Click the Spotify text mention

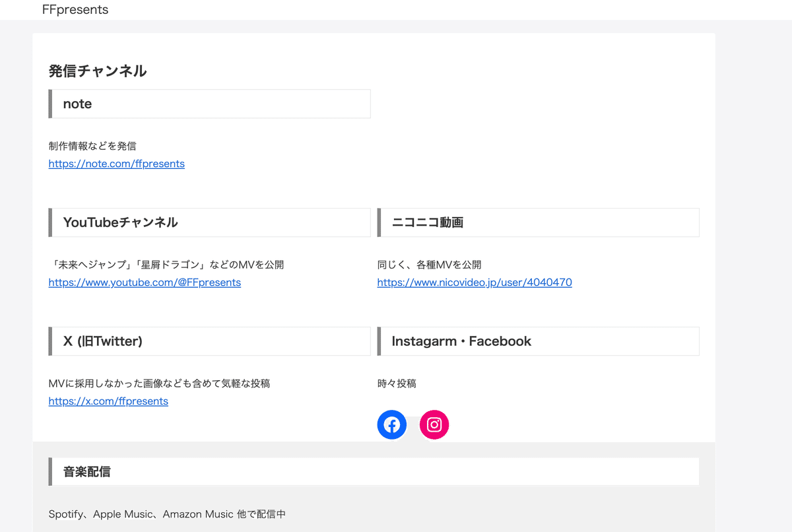(63, 514)
